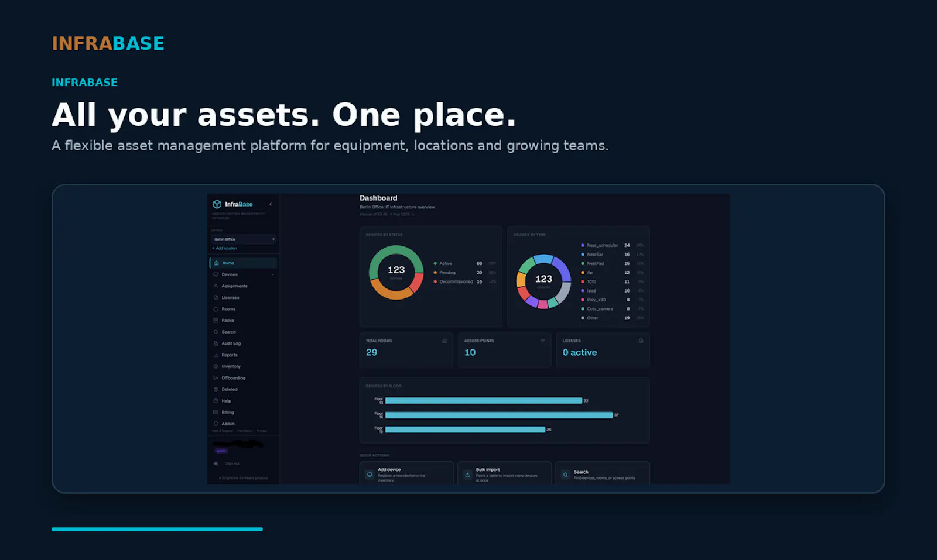
Task: Click the InfraBase cube logo icon
Action: click(217, 204)
